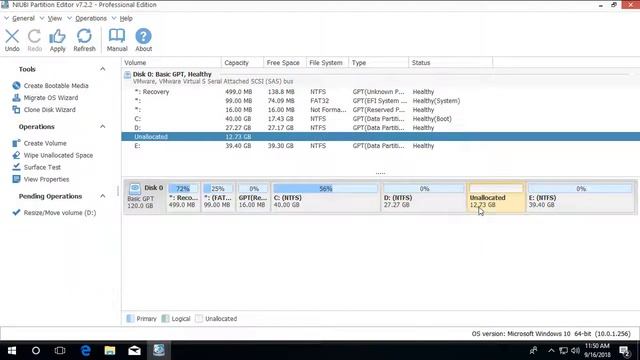This screenshot has height=360, width=640.
Task: Click the Disk 0 icon in disk map
Action: click(135, 188)
